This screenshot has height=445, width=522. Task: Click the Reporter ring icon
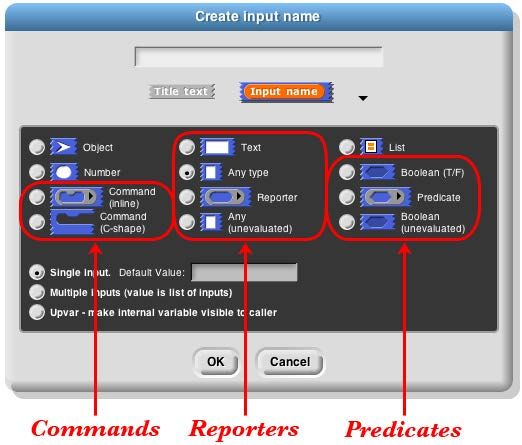click(x=225, y=197)
